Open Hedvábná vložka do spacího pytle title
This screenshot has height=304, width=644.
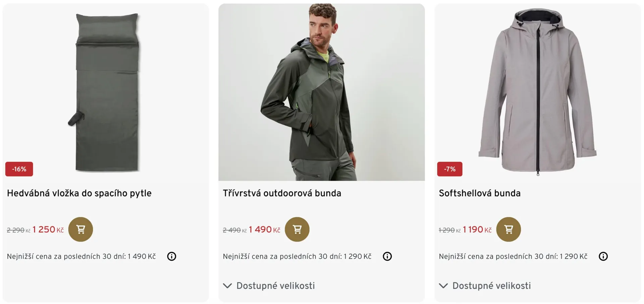point(79,193)
